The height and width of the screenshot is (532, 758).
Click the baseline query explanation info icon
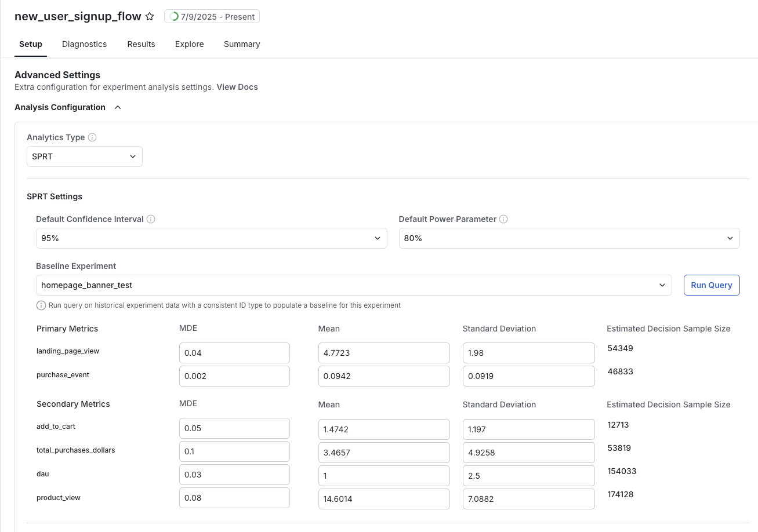point(41,305)
